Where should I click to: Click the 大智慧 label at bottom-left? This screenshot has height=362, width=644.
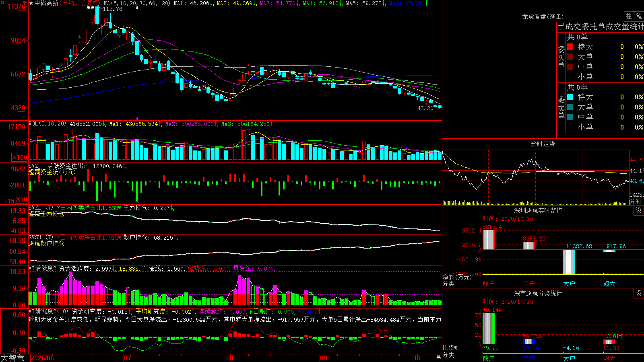(x=12, y=358)
